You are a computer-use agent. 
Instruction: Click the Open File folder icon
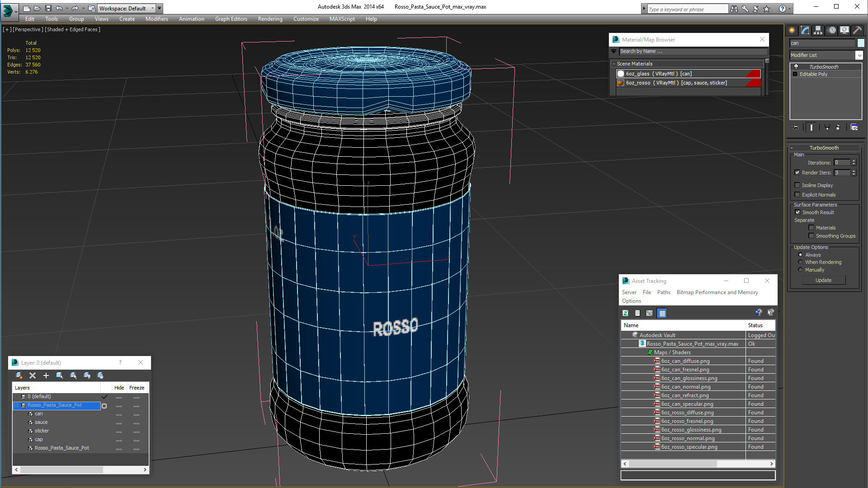tap(38, 8)
